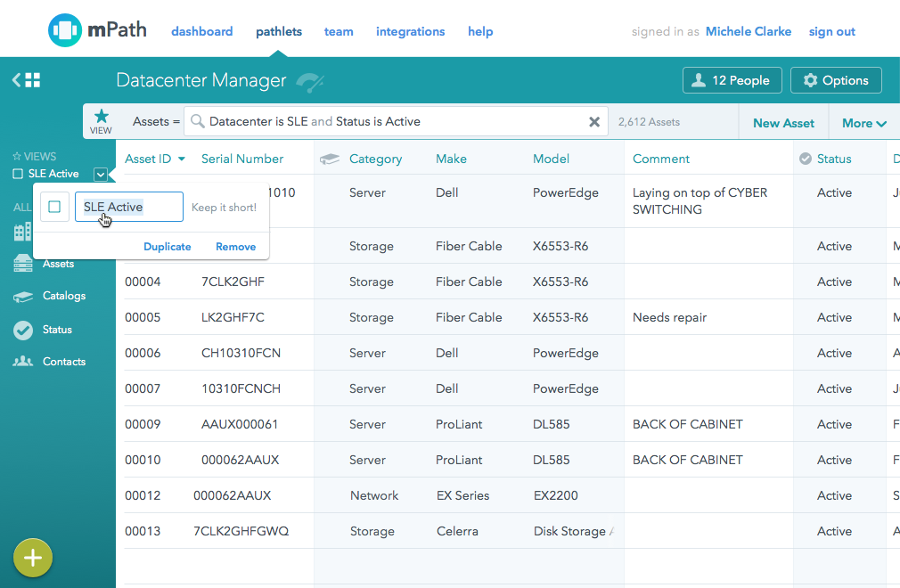Tick the checkbox in the view edit popup

(54, 207)
